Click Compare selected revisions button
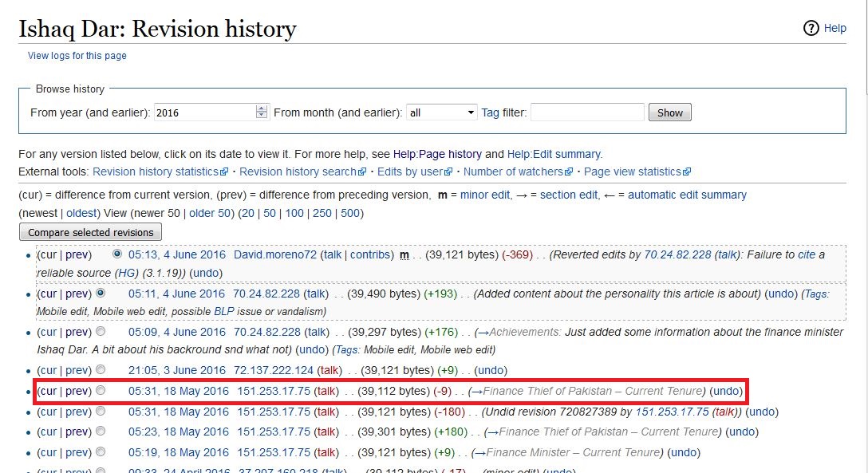Image resolution: width=868 pixels, height=473 pixels. 90,232
